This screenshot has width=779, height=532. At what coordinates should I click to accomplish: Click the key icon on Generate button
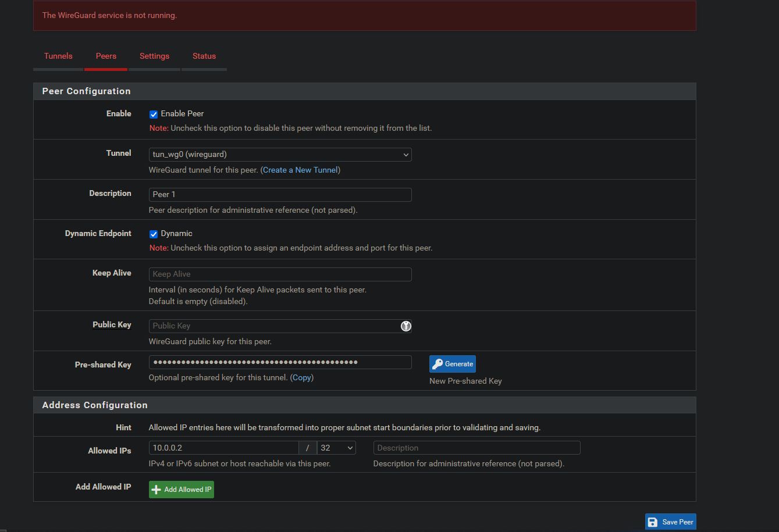pyautogui.click(x=437, y=364)
